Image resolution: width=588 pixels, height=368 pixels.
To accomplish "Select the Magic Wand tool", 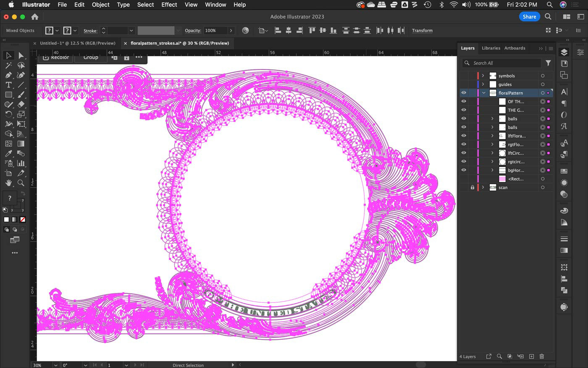I will [x=8, y=65].
